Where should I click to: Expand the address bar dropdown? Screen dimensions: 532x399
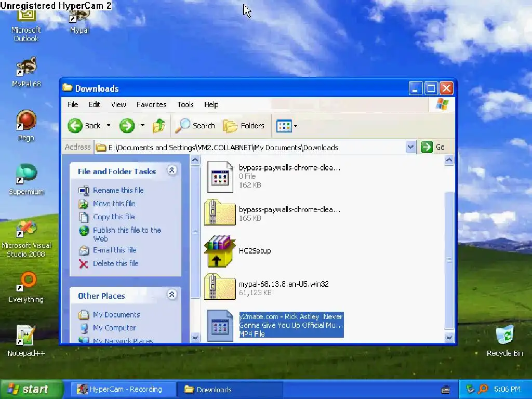410,147
